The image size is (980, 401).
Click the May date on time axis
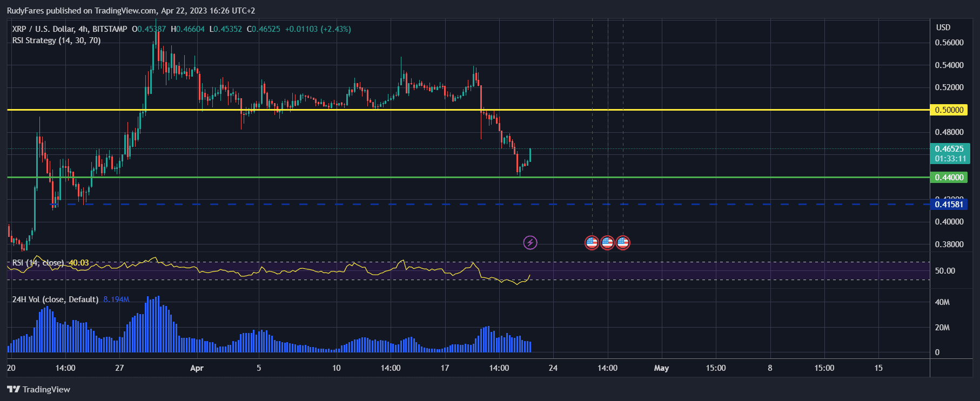[x=661, y=368]
